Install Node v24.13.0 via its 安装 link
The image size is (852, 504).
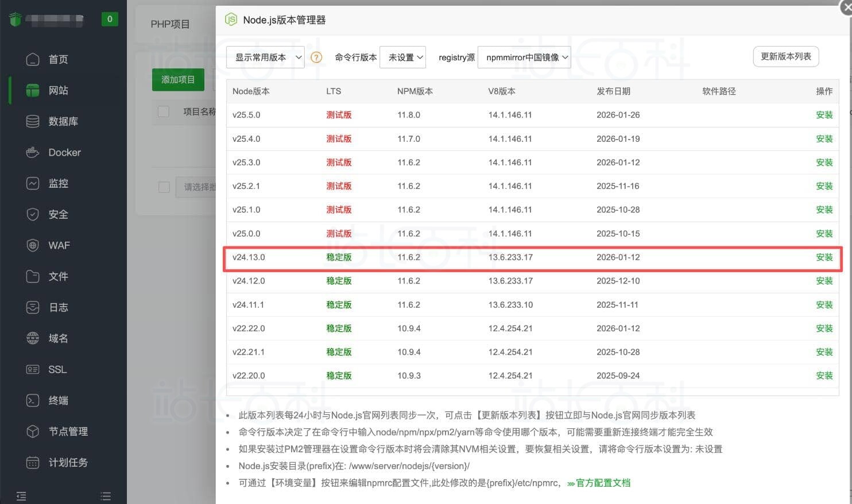[x=824, y=257]
